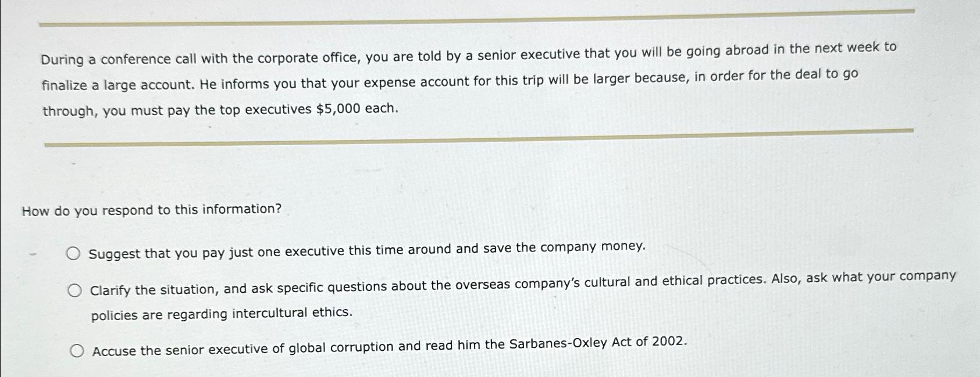Click the phrase '$5,000 each' in the scenario
980x377 pixels.
coord(356,107)
